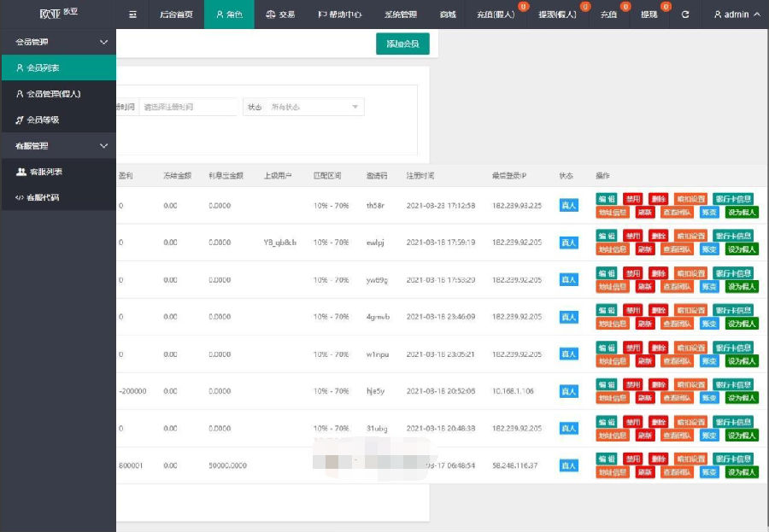Toggle 真人 status badge for user th58r
The height and width of the screenshot is (532, 769).
(569, 205)
